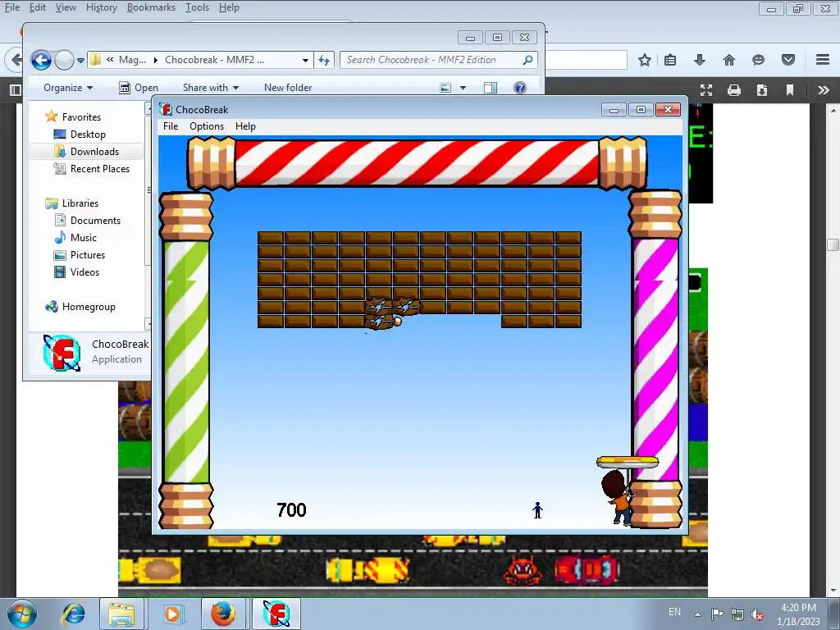Expand the double-chevron overflow in viewer toolbar
Image resolution: width=840 pixels, height=630 pixels.
824,90
